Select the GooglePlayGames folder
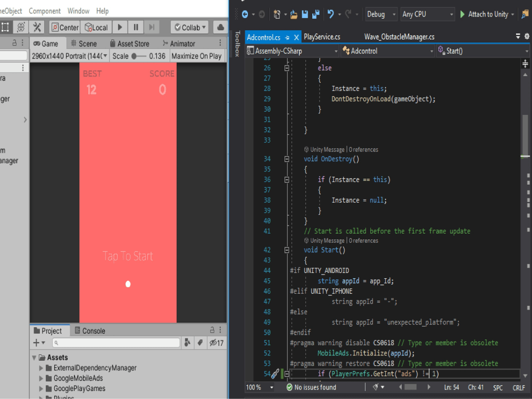The height and width of the screenshot is (399, 532). click(x=79, y=388)
